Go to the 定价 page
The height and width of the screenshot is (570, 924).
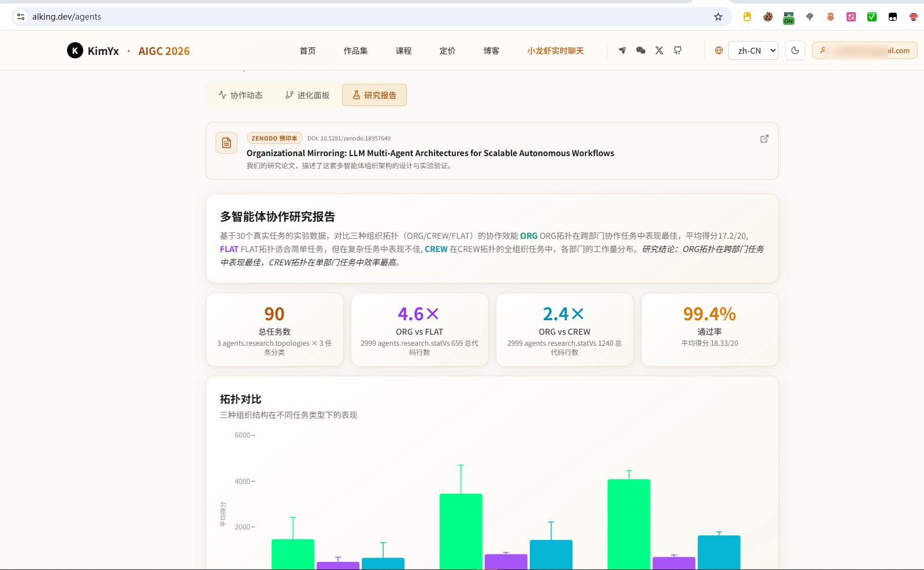click(447, 51)
